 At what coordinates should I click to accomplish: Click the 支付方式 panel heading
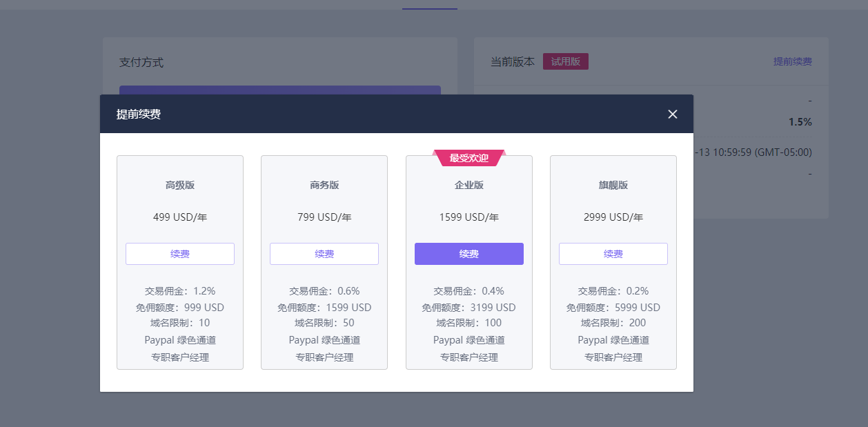(141, 62)
